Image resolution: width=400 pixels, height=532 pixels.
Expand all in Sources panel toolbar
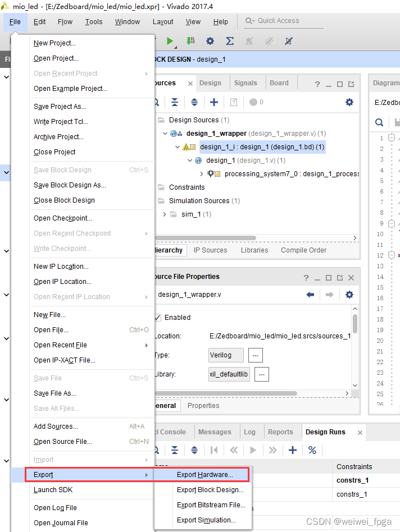194,102
